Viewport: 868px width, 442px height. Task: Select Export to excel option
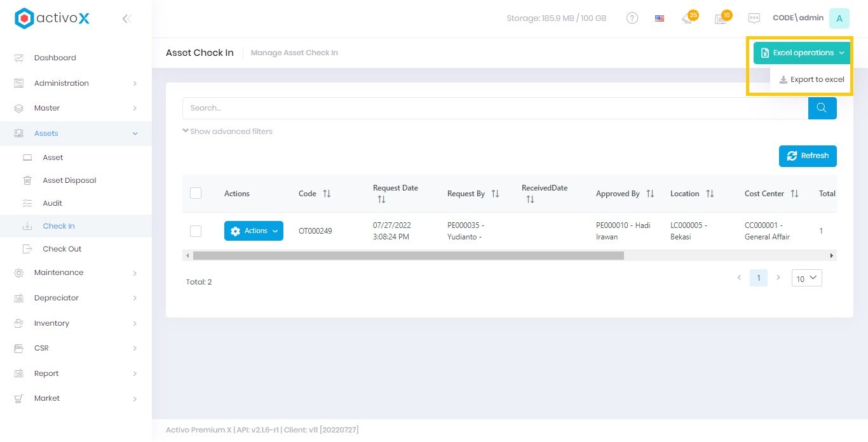pyautogui.click(x=811, y=80)
